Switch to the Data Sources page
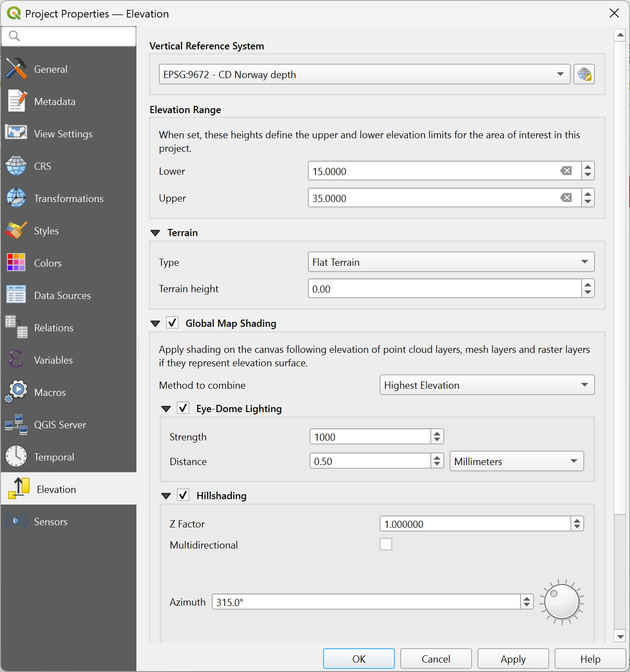Image resolution: width=630 pixels, height=672 pixels. point(62,295)
